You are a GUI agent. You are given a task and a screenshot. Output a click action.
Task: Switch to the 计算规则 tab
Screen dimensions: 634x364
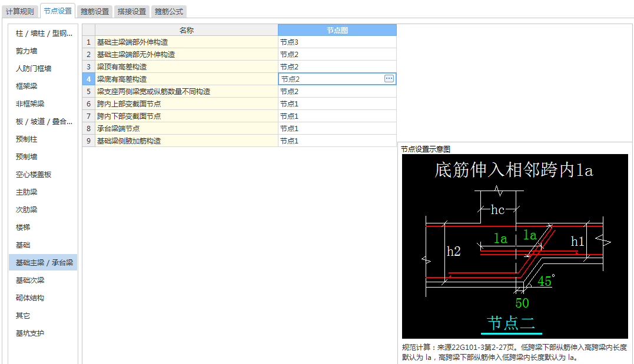click(20, 11)
